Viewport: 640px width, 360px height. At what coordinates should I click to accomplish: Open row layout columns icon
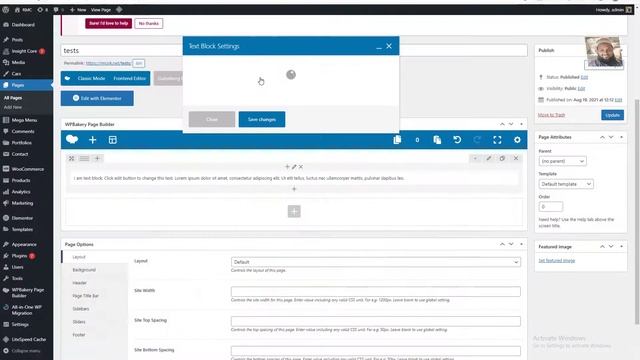tap(84, 158)
